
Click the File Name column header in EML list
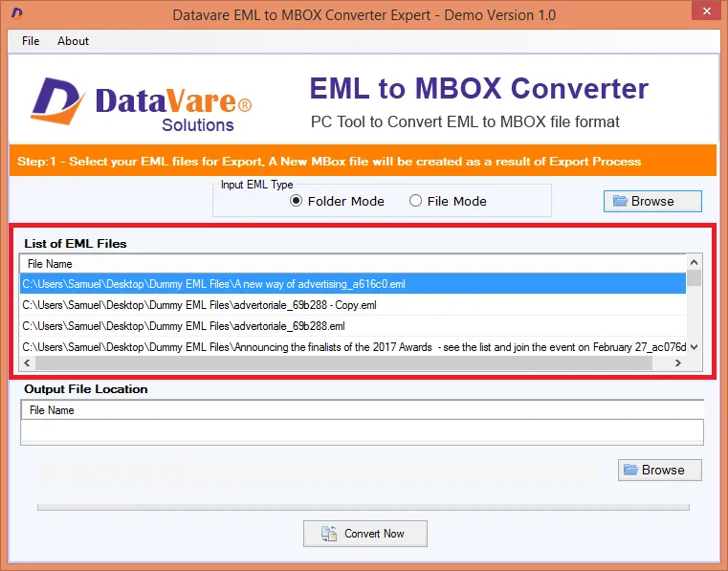coord(353,264)
